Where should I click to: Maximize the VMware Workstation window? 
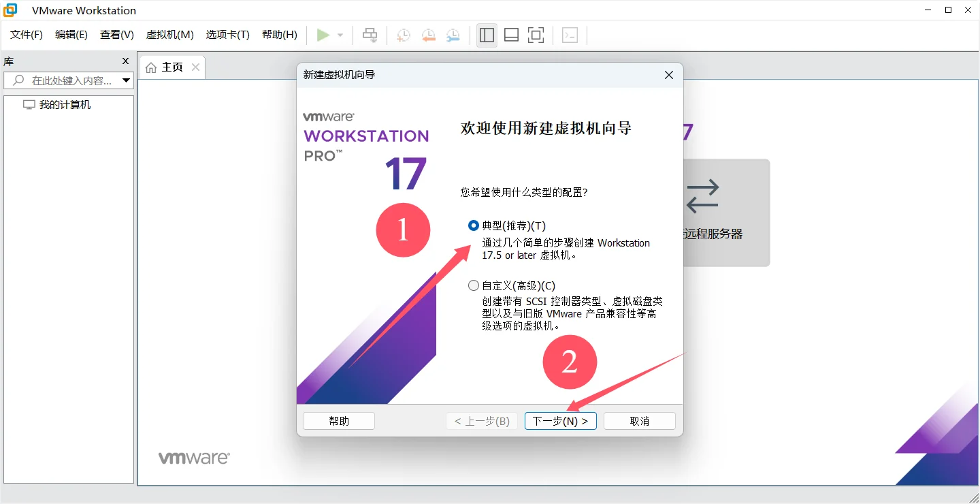click(x=948, y=10)
